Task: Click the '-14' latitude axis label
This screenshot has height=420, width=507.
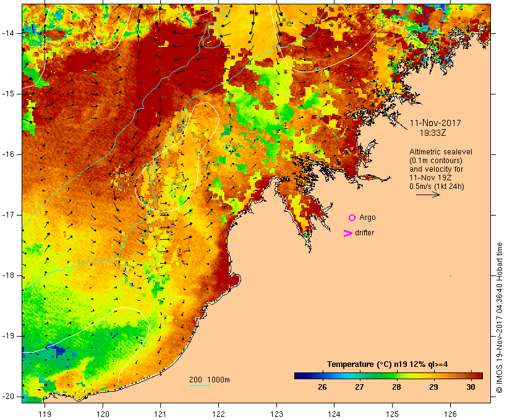Action: pos(8,33)
